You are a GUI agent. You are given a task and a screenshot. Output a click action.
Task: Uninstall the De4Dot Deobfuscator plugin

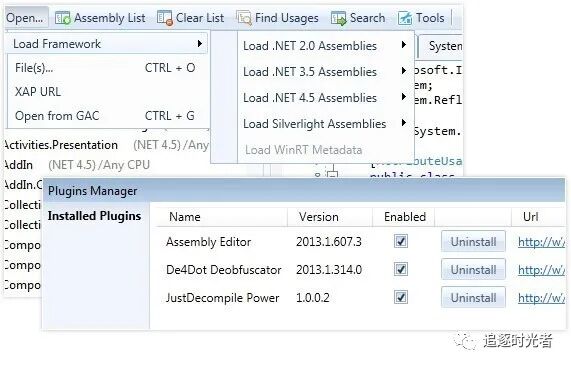point(473,269)
